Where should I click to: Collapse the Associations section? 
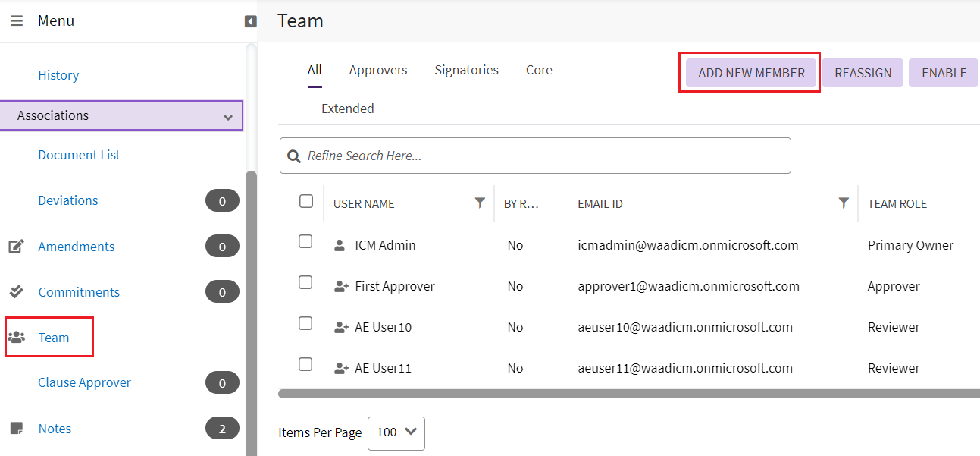click(x=227, y=117)
